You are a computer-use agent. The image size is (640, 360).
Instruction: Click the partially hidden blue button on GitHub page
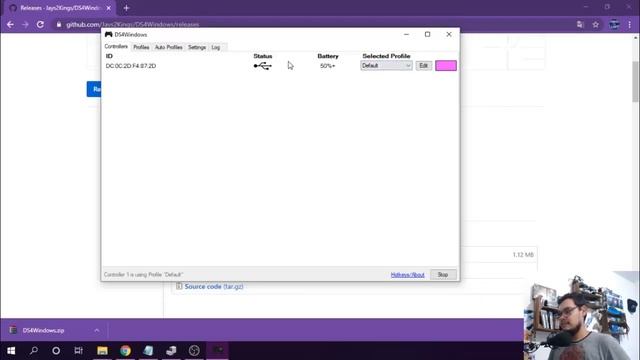94,89
